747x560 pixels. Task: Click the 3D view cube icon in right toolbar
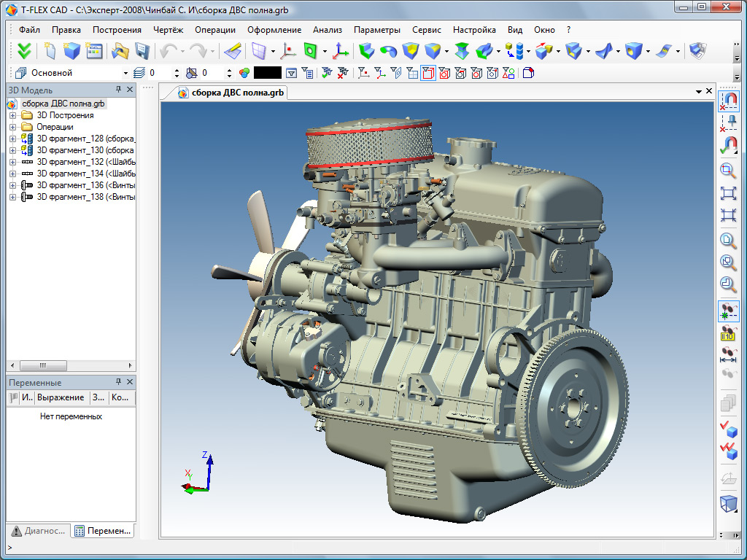click(728, 503)
